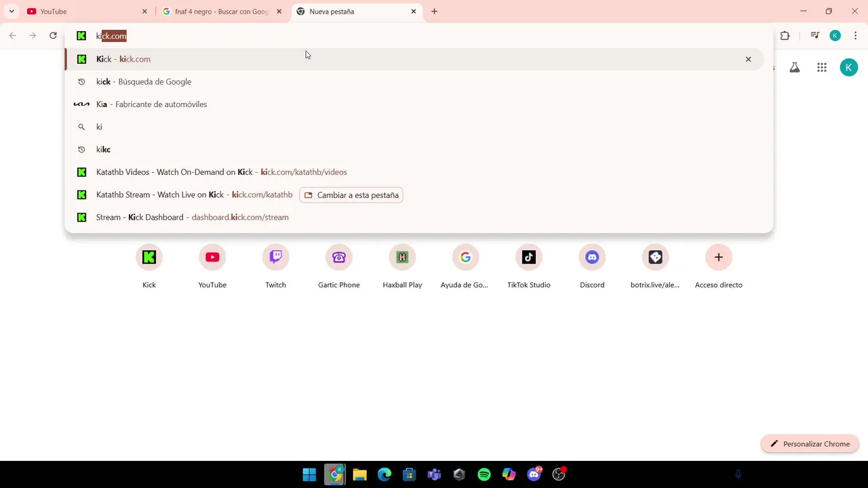
Task: Select the 'kikc' history suggestion
Action: [414, 149]
